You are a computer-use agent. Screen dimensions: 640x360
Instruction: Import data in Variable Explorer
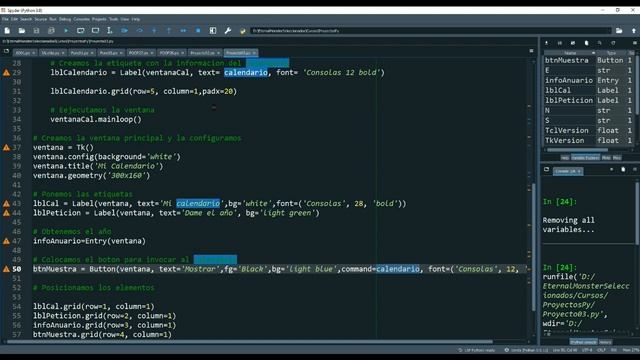point(547,43)
